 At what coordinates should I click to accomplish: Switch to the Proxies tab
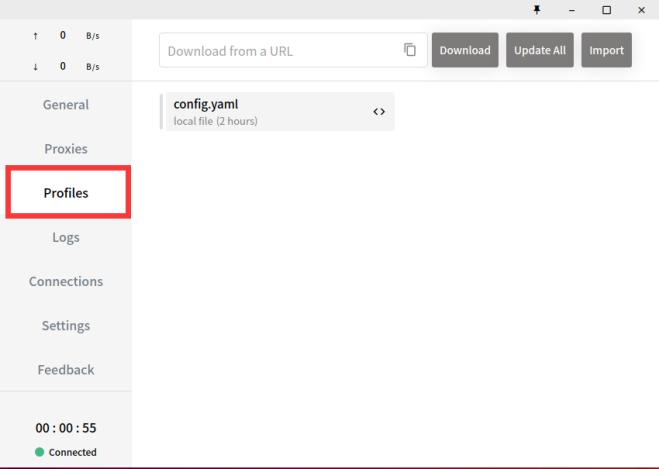click(66, 148)
